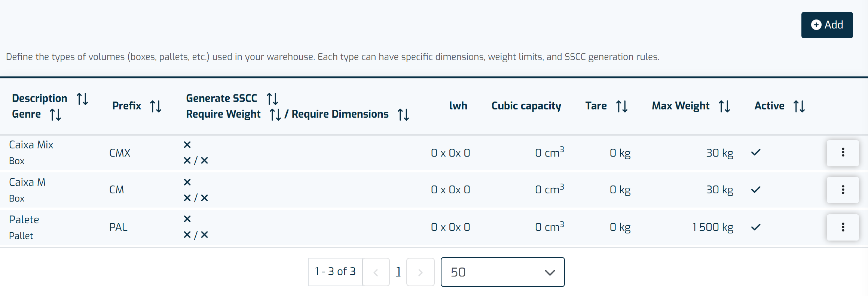Click Active checkmark for Caixa Mix
The image size is (868, 296).
coord(756,152)
